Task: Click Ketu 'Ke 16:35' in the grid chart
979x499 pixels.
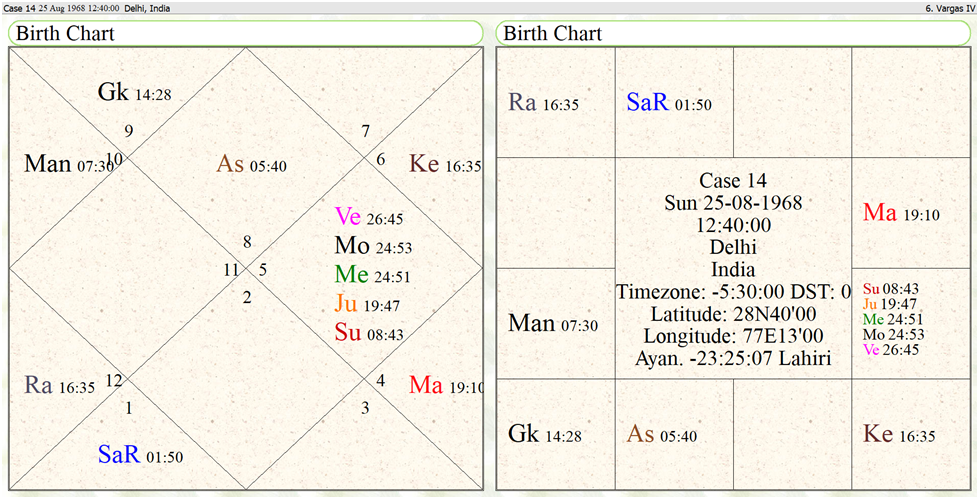Action: pos(899,434)
